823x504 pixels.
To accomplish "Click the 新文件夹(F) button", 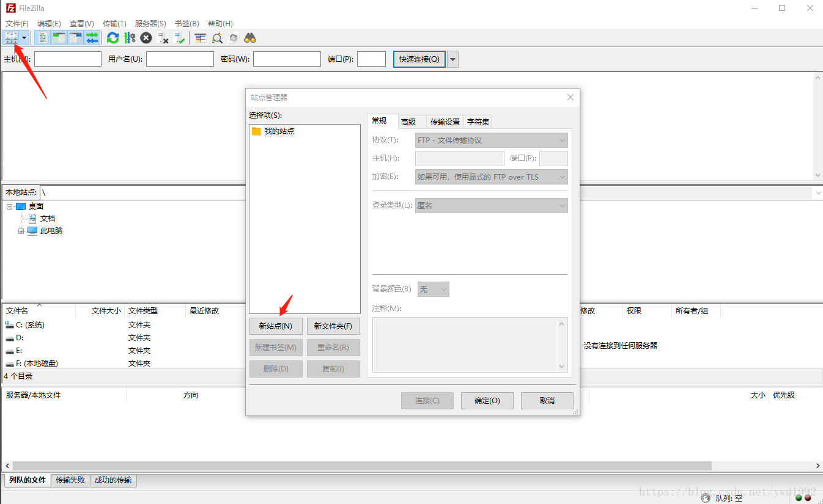I will click(x=333, y=326).
